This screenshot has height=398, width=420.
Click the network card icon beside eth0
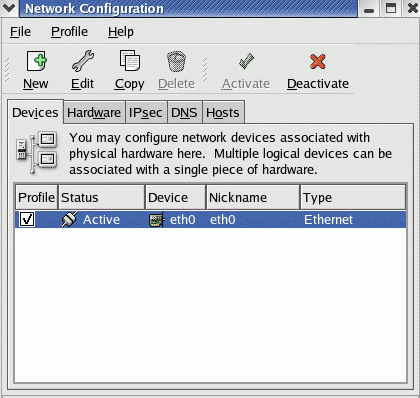point(156,220)
